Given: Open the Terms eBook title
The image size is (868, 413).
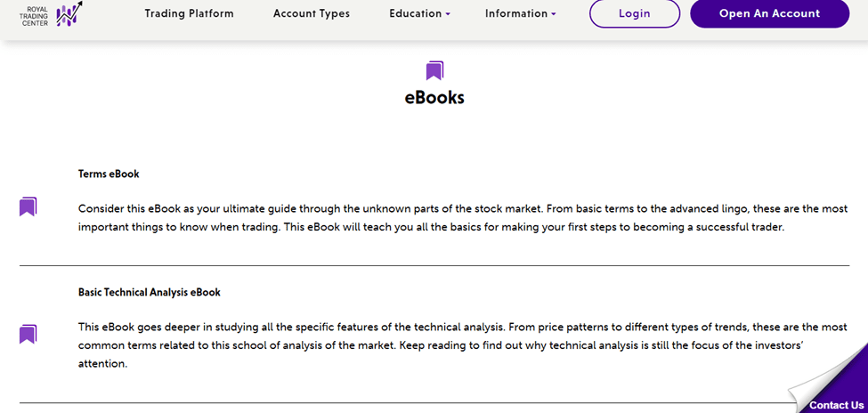Looking at the screenshot, I should tap(109, 174).
